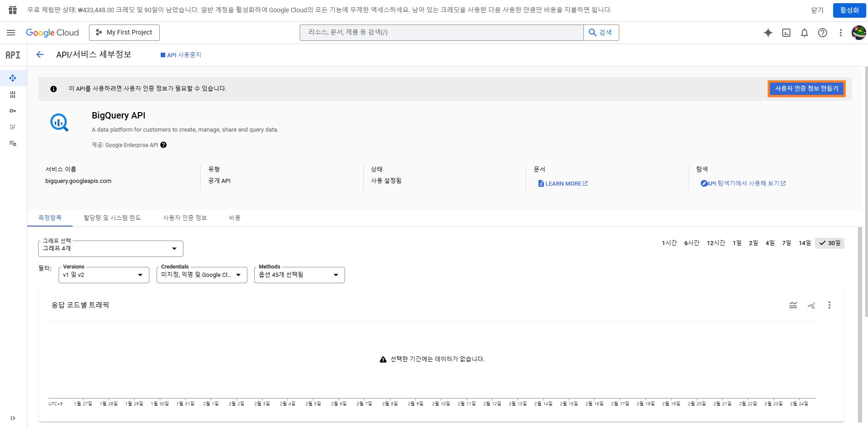
Task: Switch to 사용자 인증 정보 tab
Action: [x=185, y=218]
